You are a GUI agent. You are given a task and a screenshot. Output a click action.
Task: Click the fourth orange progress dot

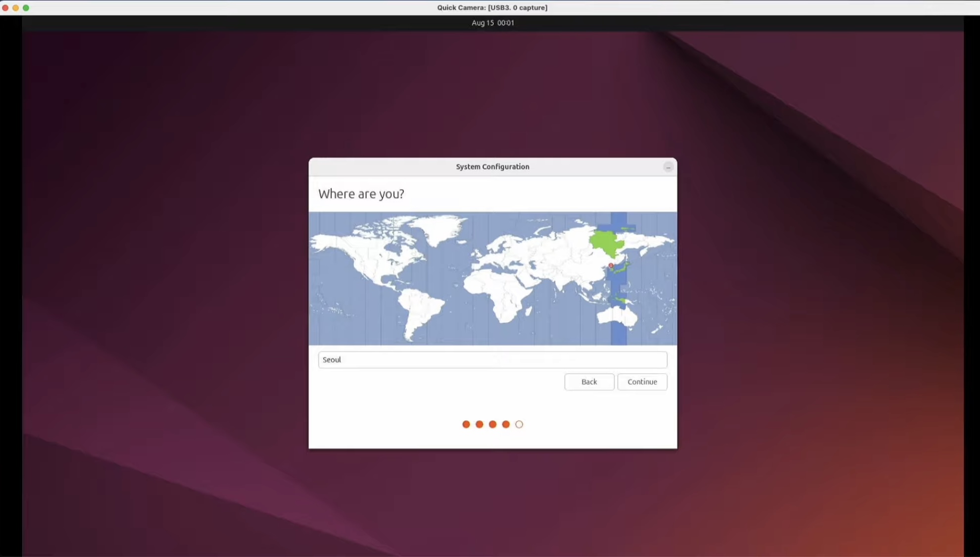tap(506, 424)
